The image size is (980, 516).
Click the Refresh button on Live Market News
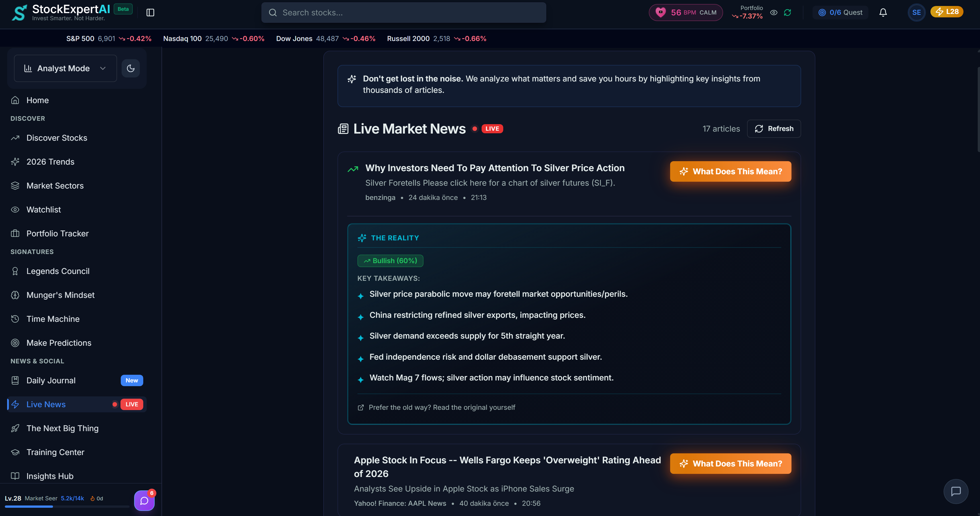click(x=774, y=129)
